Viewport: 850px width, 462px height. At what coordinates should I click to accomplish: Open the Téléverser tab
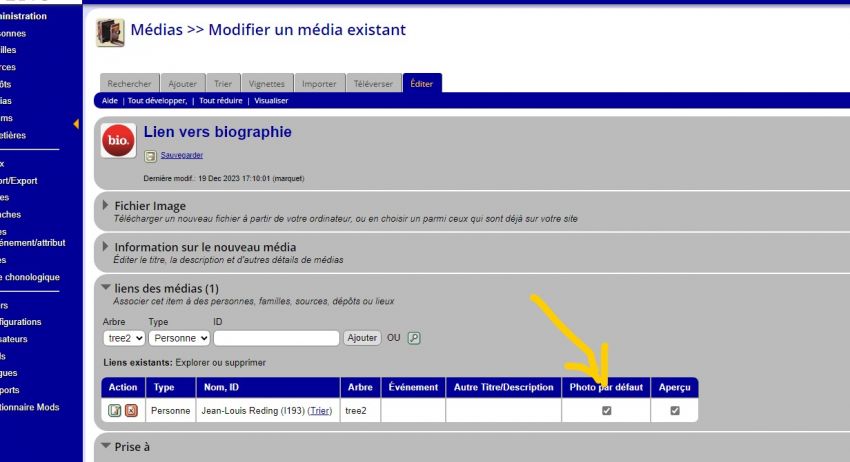[x=374, y=84]
